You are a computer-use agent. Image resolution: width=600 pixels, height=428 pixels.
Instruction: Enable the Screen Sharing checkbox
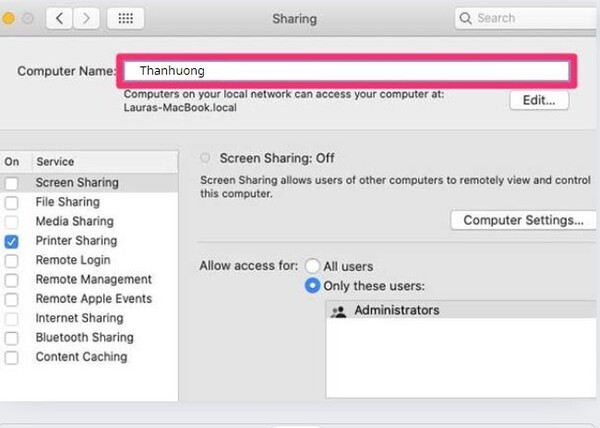pos(11,184)
